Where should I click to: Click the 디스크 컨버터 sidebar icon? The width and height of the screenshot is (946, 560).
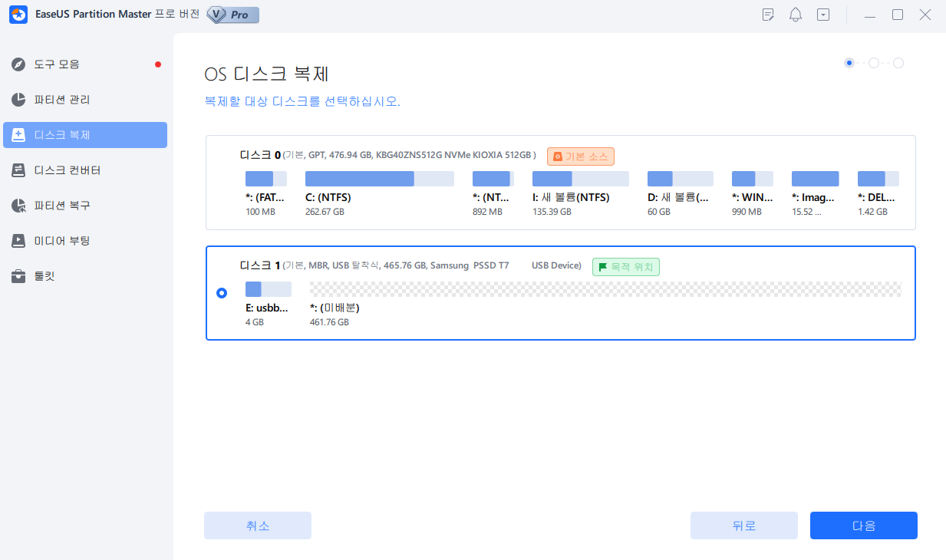pyautogui.click(x=18, y=170)
